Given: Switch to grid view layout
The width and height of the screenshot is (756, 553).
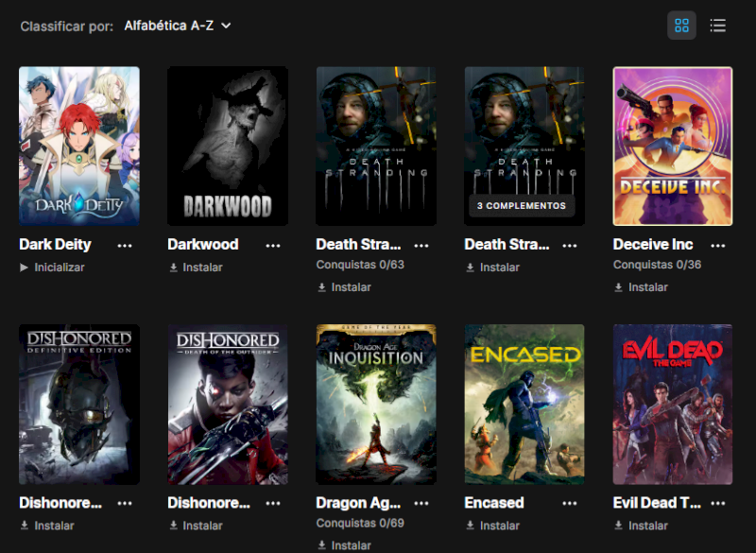Looking at the screenshot, I should [x=681, y=26].
